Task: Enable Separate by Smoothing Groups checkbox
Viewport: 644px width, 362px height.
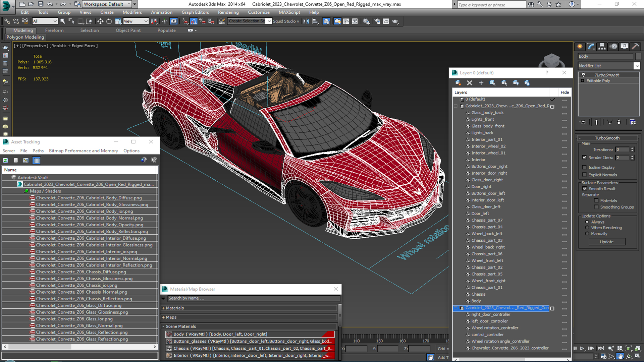Action: (x=596, y=207)
